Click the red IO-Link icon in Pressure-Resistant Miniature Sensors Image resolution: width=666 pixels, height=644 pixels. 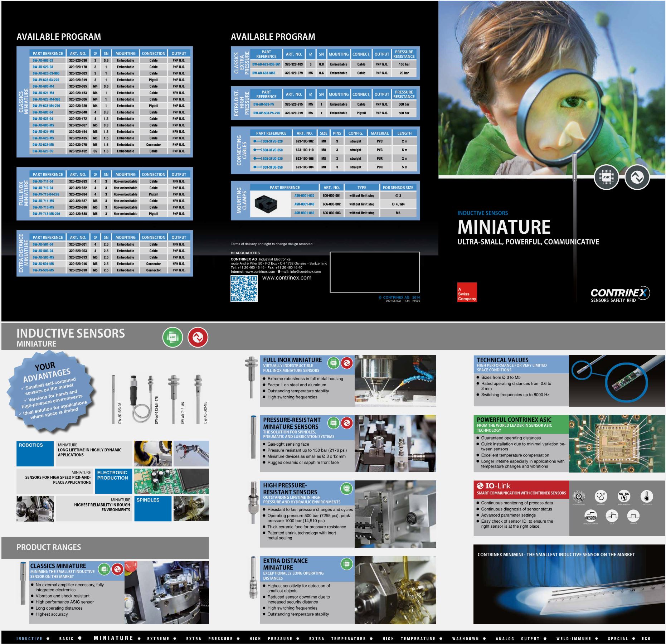346,423
